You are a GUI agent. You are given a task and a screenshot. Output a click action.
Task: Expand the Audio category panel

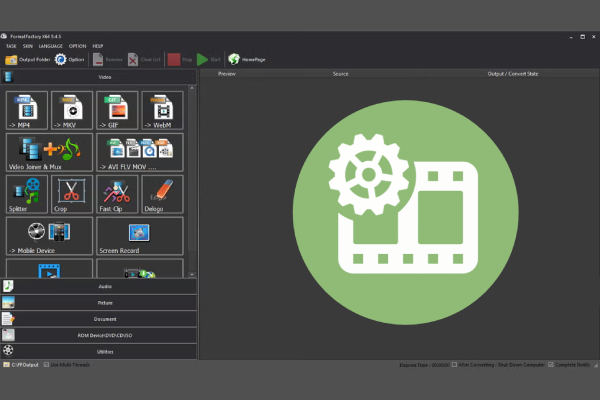(x=98, y=286)
